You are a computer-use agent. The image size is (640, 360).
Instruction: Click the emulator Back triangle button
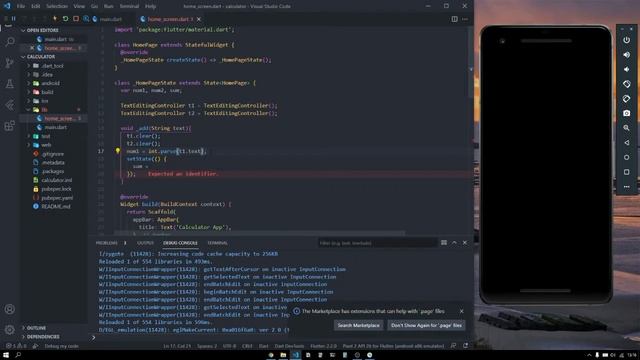pos(627,142)
